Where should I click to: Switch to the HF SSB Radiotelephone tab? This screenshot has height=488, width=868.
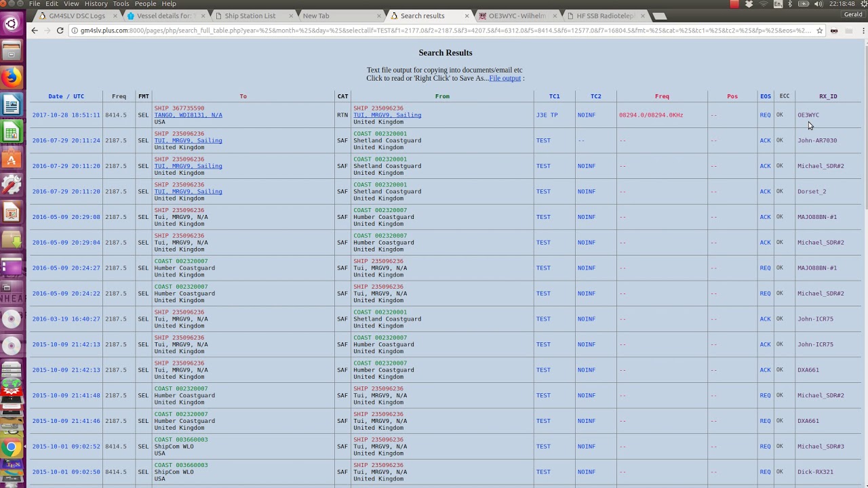[x=605, y=16]
